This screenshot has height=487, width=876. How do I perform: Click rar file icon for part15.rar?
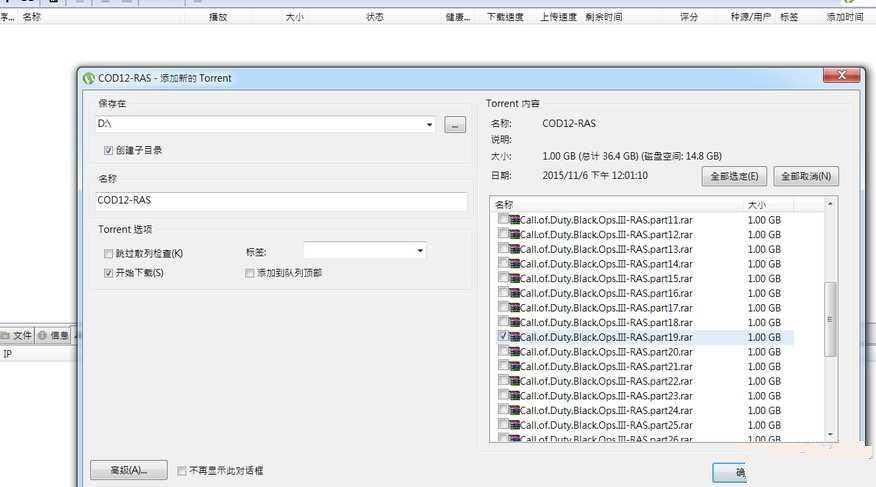(515, 278)
